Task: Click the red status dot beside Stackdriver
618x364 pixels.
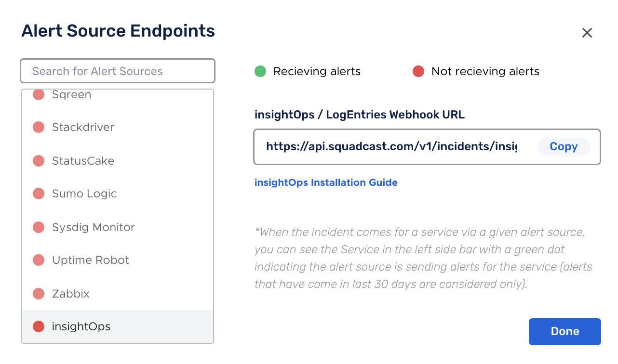Action: point(39,128)
